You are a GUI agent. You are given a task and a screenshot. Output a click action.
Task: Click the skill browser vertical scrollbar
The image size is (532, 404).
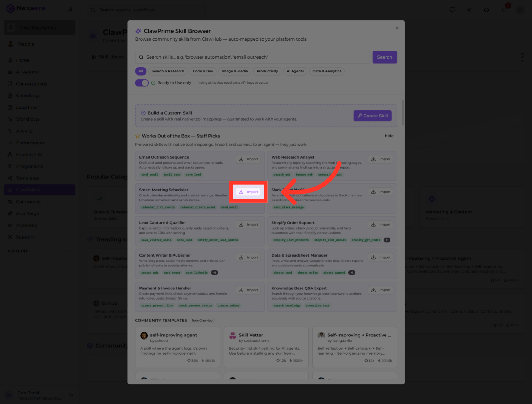403,112
